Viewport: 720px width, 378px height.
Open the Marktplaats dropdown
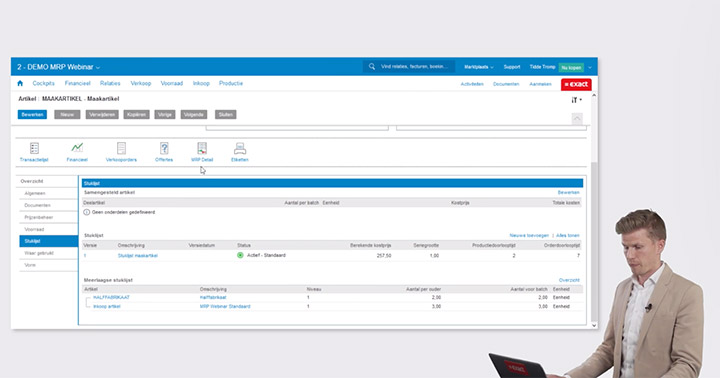[x=478, y=67]
